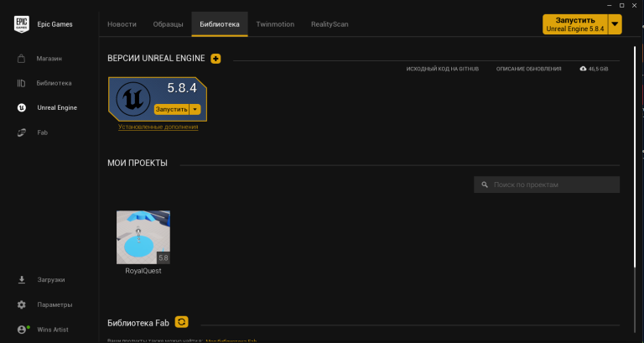644x343 pixels.
Task: Click the Wins Artist profile avatar icon
Action: [22, 330]
